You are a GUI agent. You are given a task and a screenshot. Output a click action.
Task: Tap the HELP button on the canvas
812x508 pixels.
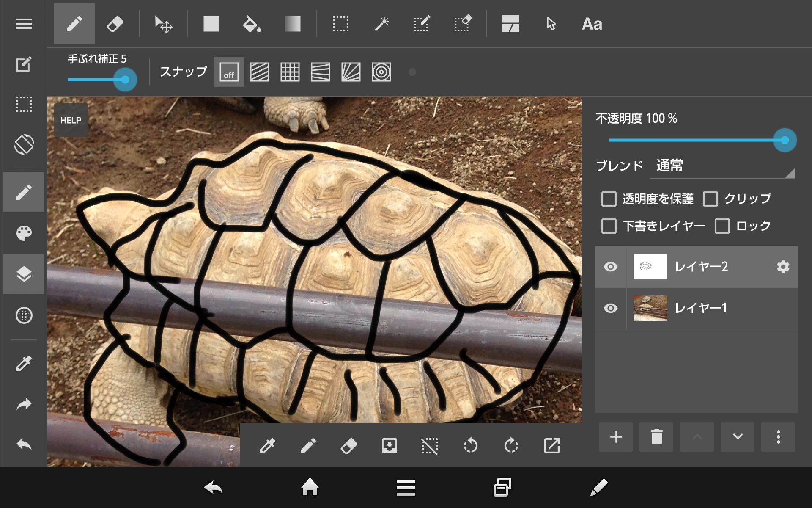[x=71, y=120]
